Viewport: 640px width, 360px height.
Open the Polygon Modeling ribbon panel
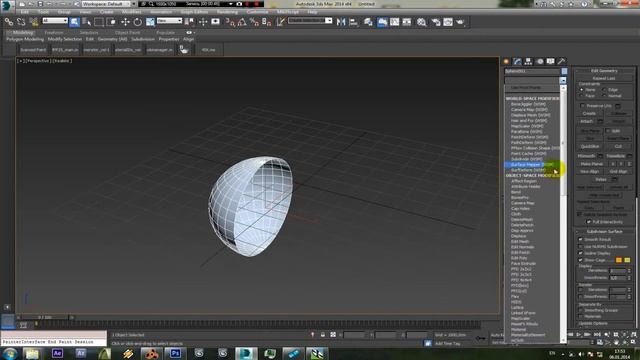[x=25, y=39]
